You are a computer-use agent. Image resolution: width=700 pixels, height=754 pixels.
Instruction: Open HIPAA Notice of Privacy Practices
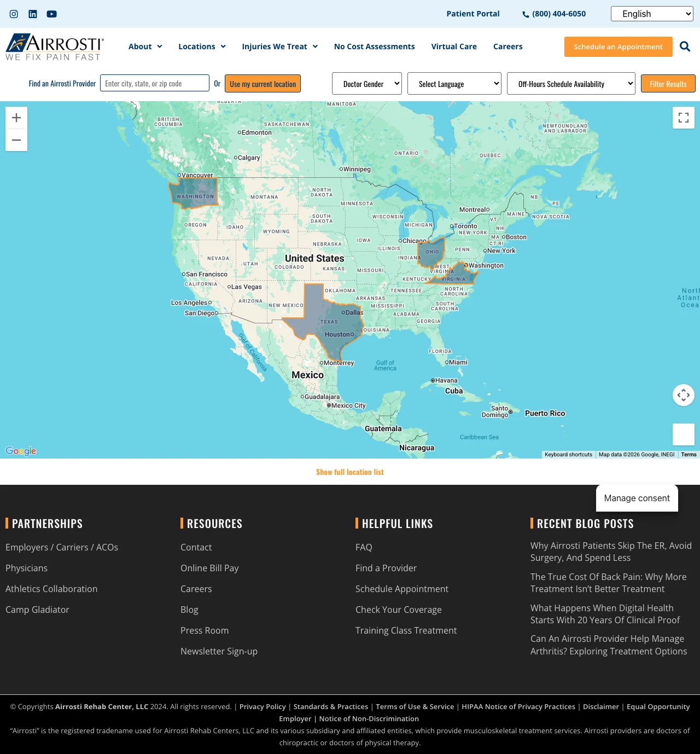[518, 706]
